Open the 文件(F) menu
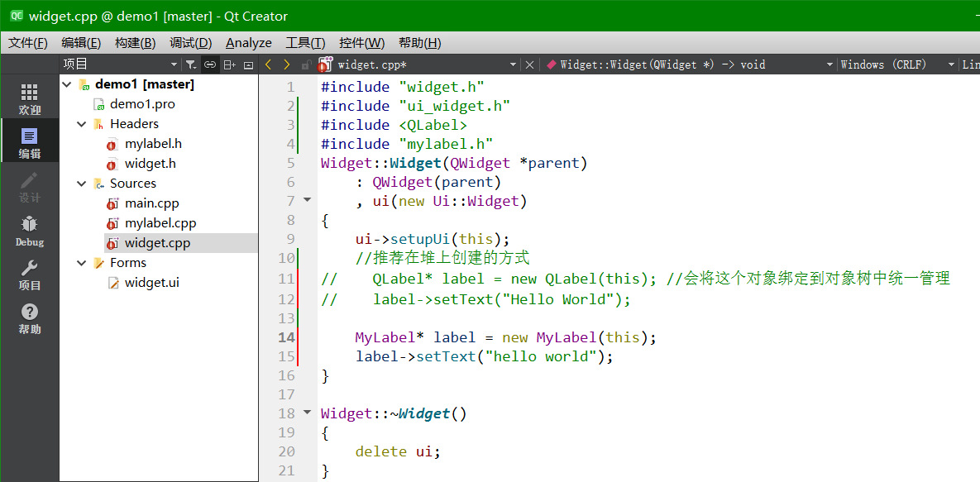The image size is (980, 482). (28, 43)
